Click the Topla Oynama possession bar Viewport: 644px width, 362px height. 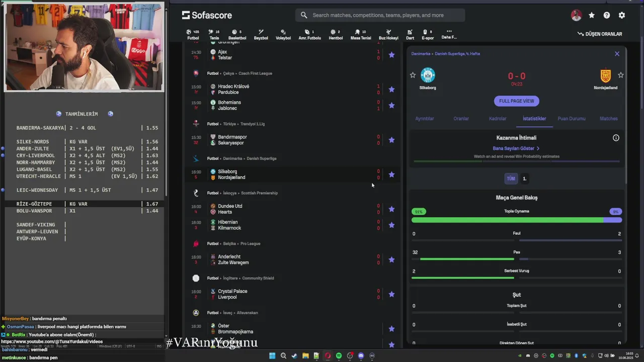pos(517,220)
